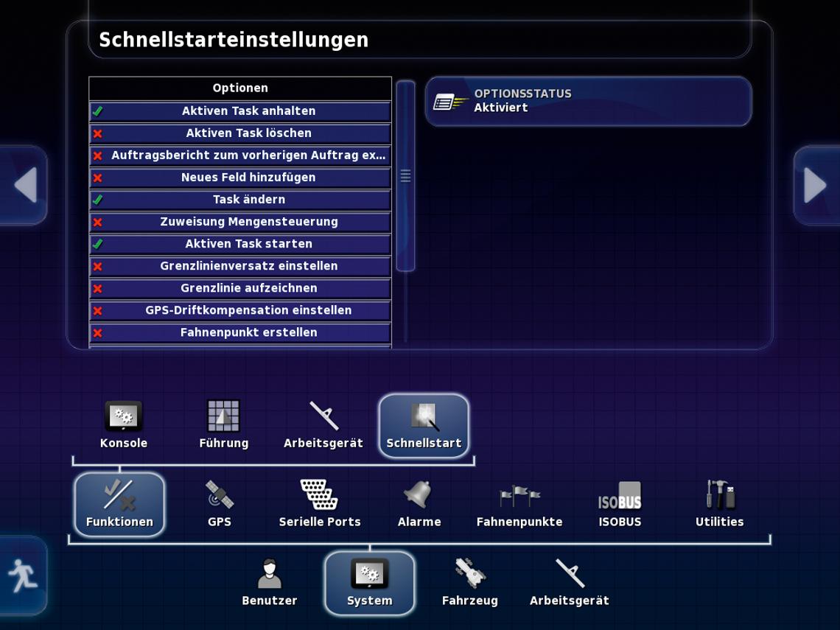Go to previous page with left arrow
Image resolution: width=840 pixels, height=630 pixels.
24,185
